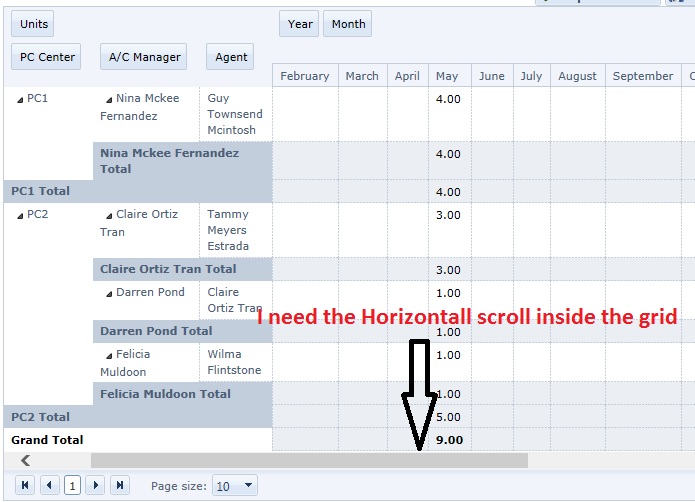Click the Nina Mckee Fernandez Total row

tap(183, 161)
